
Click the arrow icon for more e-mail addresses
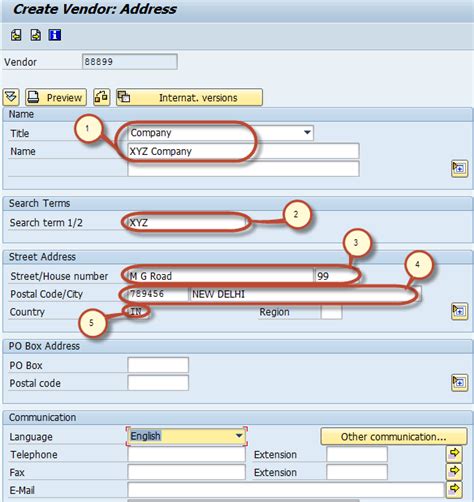pyautogui.click(x=454, y=489)
